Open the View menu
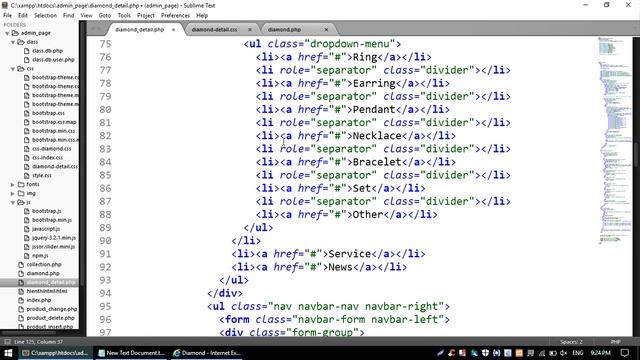Screen dimensions: 640x360 pos(86,16)
